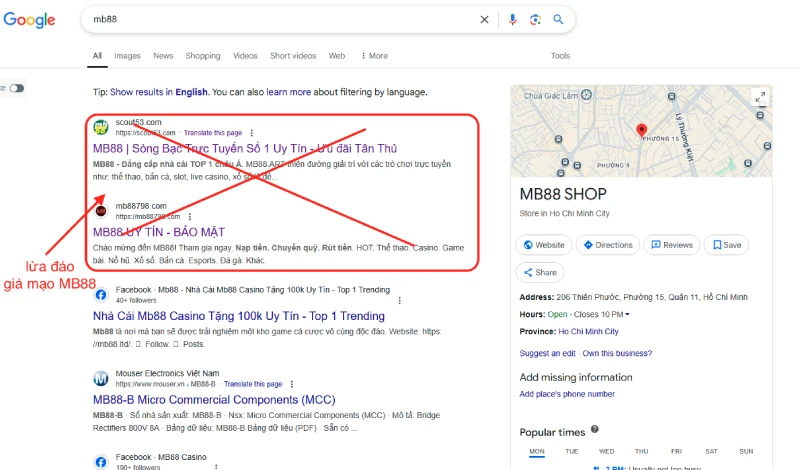Click the Website button for MB88 SHOP
800x470 pixels.
tap(544, 245)
